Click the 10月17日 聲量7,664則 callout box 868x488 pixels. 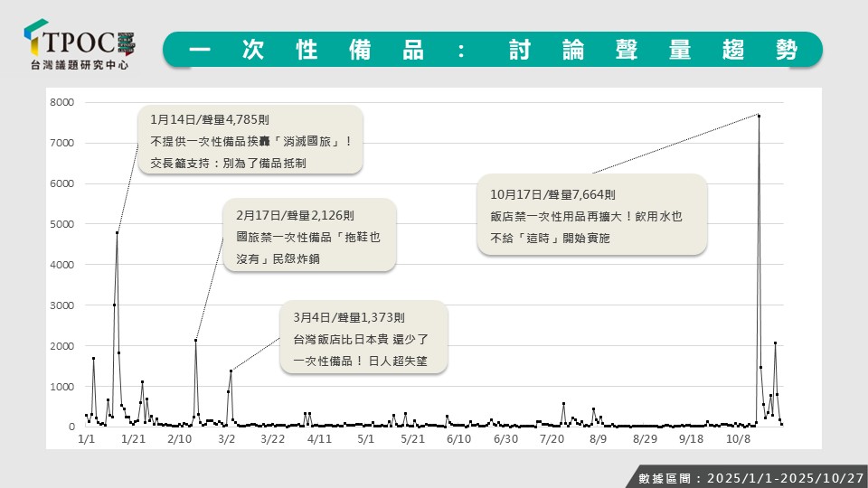tap(591, 216)
